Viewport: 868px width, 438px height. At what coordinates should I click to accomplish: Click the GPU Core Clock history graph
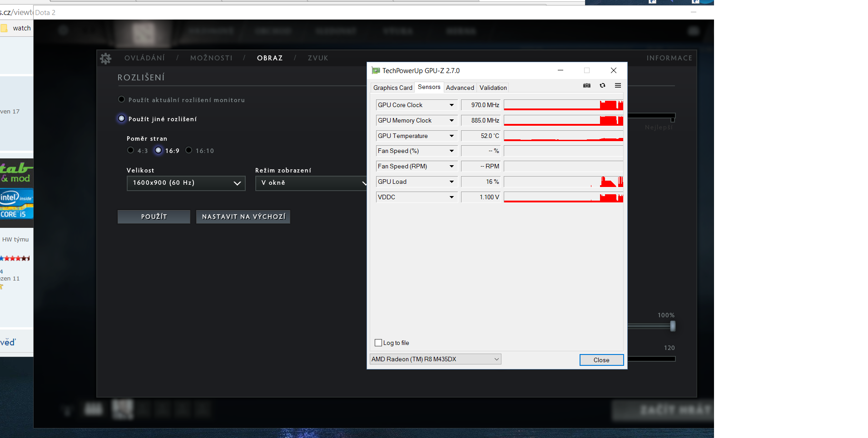563,105
